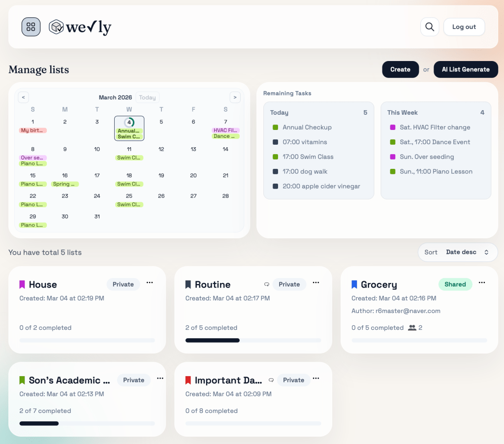Viewport: 504px width, 444px height.
Task: Open three-dot menu on Routine list
Action: 316,283
